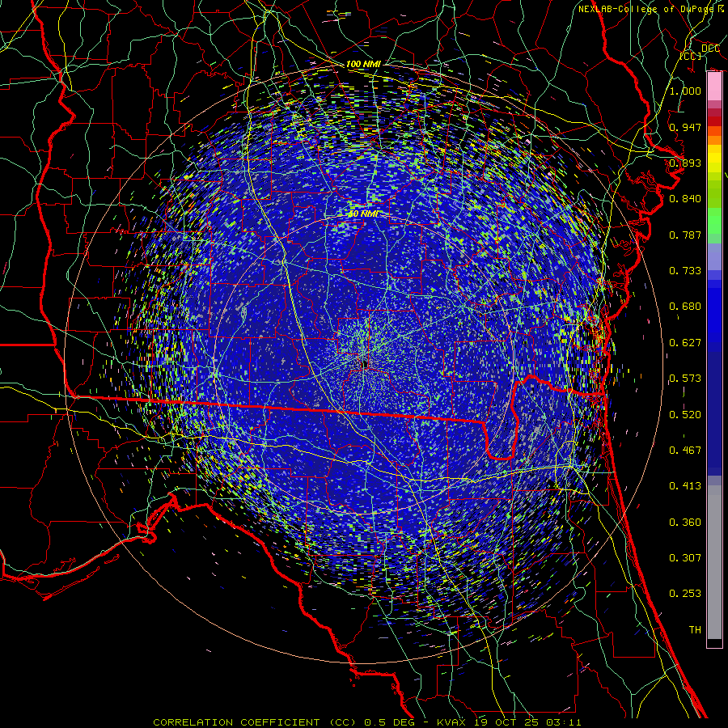The height and width of the screenshot is (728, 728).
Task: Click the 0.787 legend value
Action: (685, 235)
